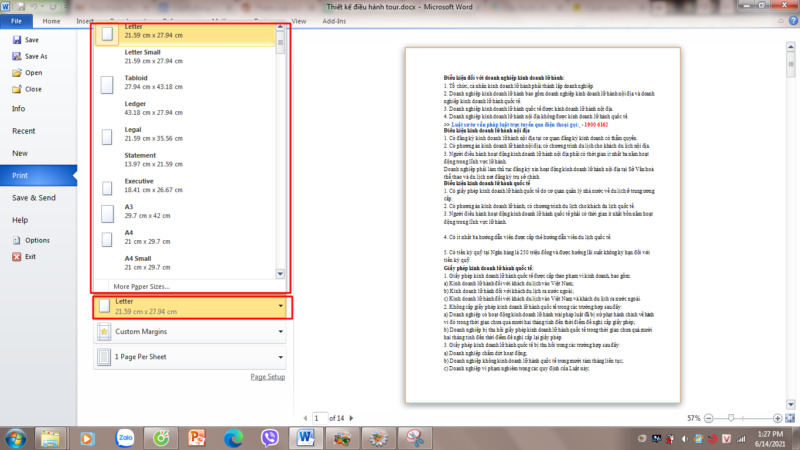Click Zoom to Page icon

click(790, 418)
